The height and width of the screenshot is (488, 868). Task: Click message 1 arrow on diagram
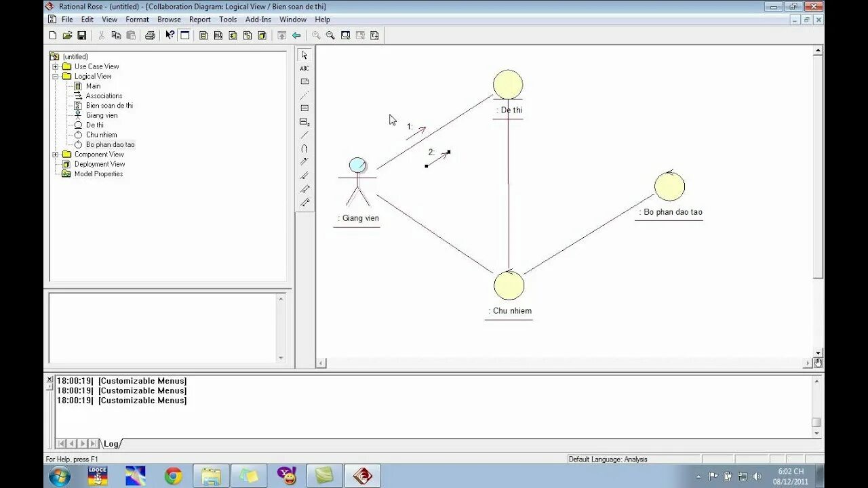tap(416, 133)
